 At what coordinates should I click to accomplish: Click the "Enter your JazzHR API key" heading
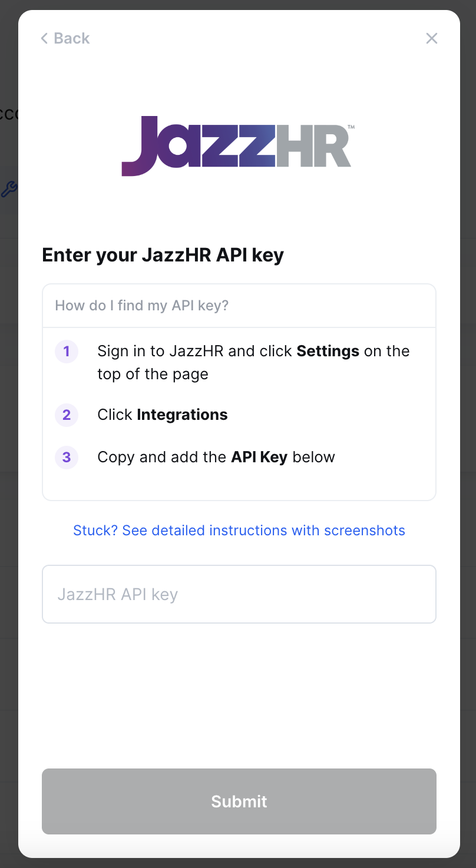[163, 255]
